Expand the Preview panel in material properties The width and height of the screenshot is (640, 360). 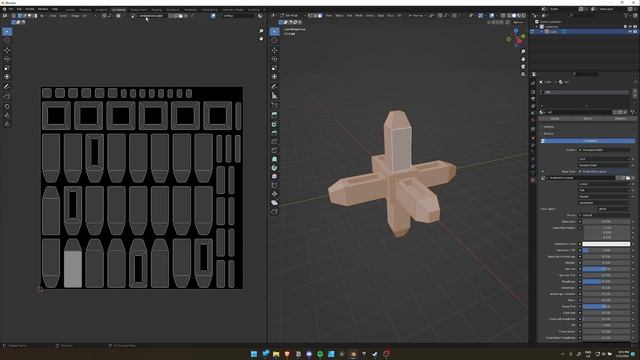click(549, 127)
